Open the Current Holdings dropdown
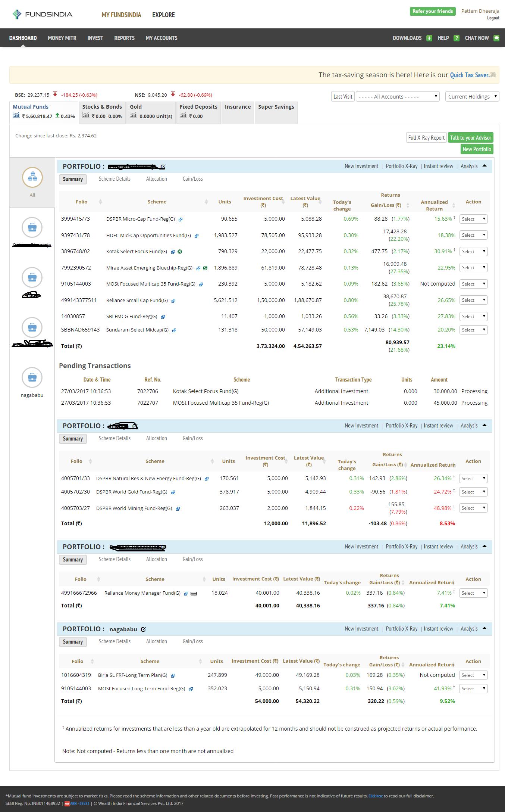 472,97
